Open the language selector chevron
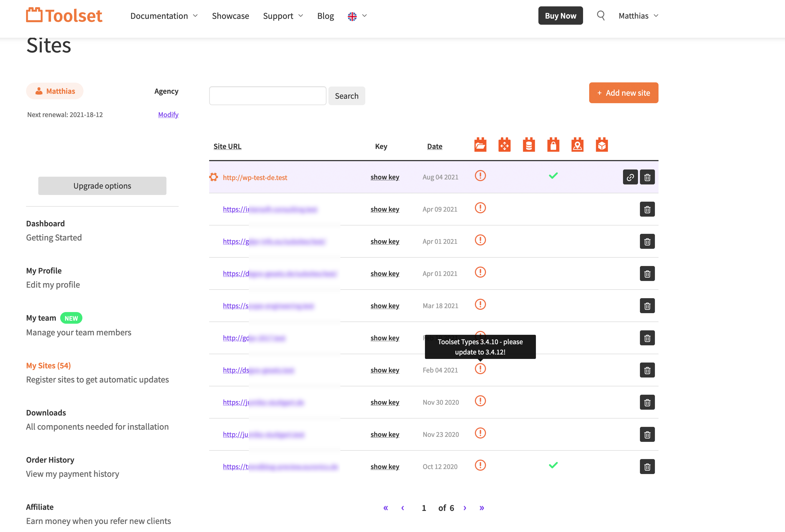 coord(364,16)
